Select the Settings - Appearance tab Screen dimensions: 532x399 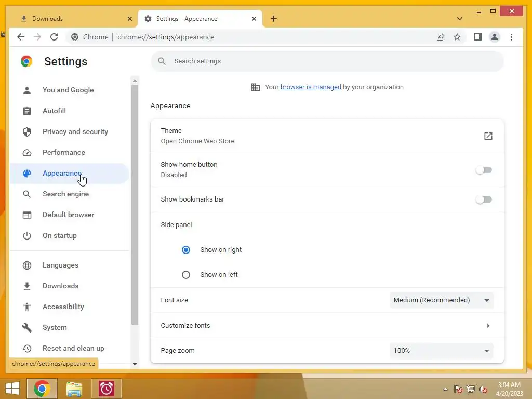(200, 19)
